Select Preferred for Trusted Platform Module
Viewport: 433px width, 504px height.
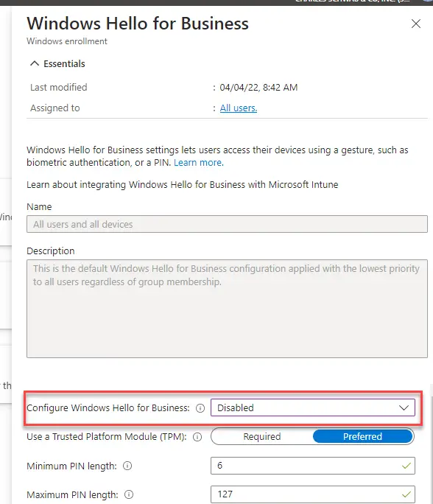tap(362, 436)
